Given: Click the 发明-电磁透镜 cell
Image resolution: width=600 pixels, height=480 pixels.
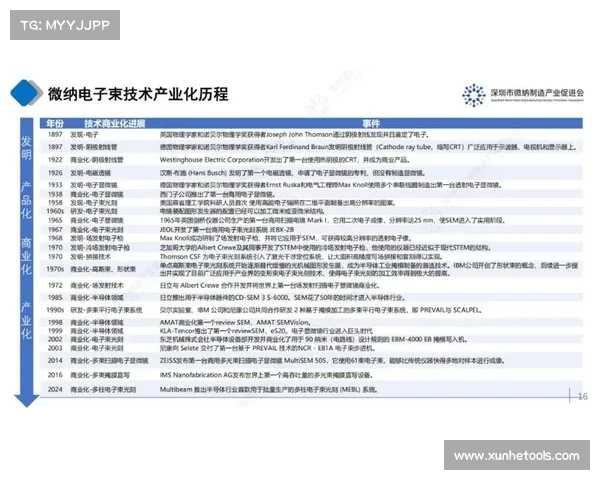Looking at the screenshot, I should coord(90,173).
